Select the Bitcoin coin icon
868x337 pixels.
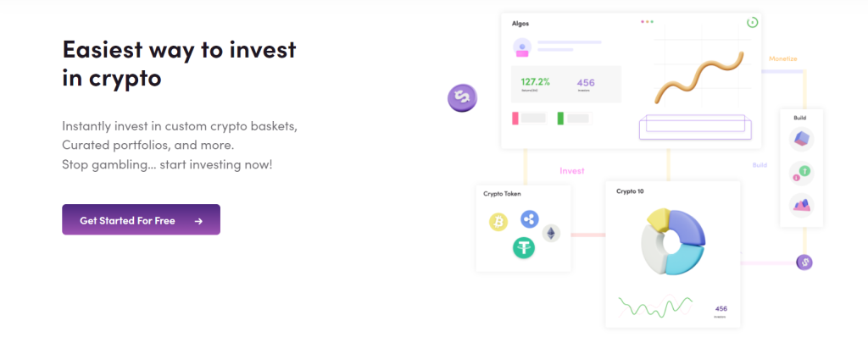(498, 223)
